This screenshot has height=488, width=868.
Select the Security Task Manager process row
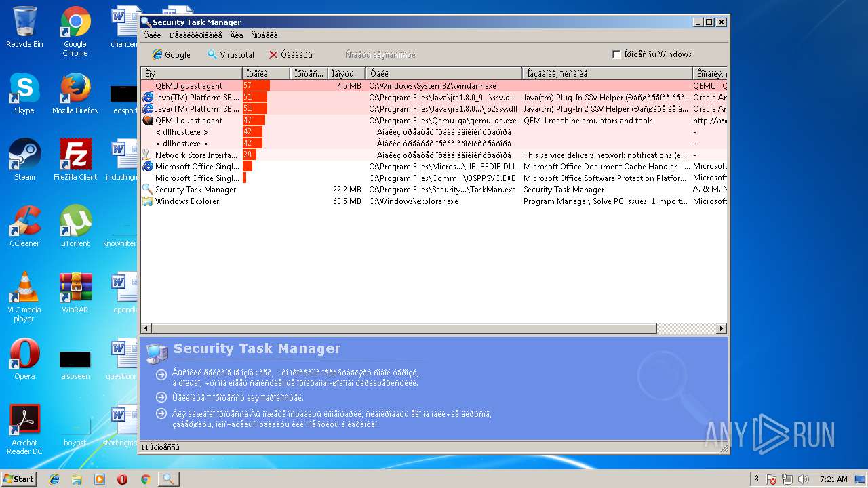tap(434, 190)
